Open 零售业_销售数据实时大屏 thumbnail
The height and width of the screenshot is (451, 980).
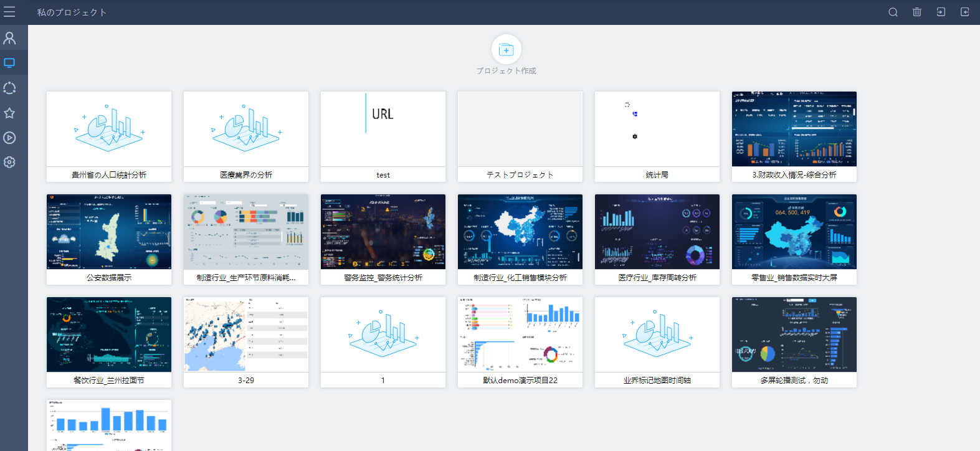click(x=794, y=232)
